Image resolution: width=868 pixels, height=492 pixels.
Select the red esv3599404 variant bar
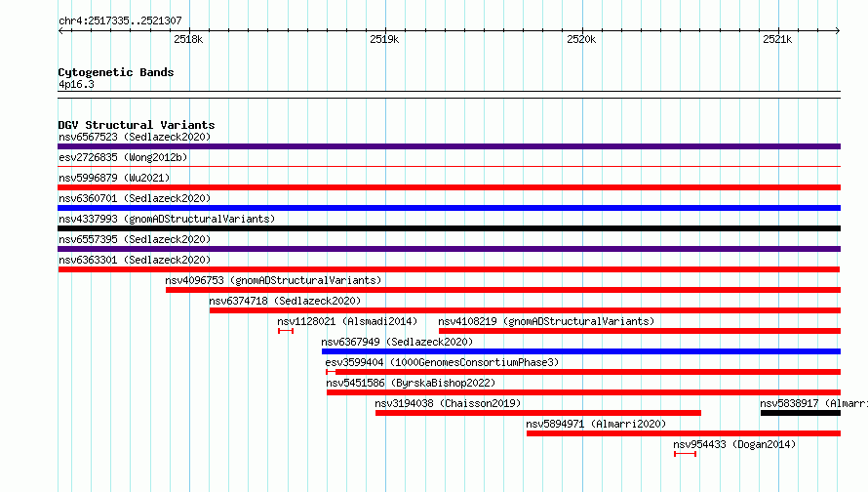point(583,372)
